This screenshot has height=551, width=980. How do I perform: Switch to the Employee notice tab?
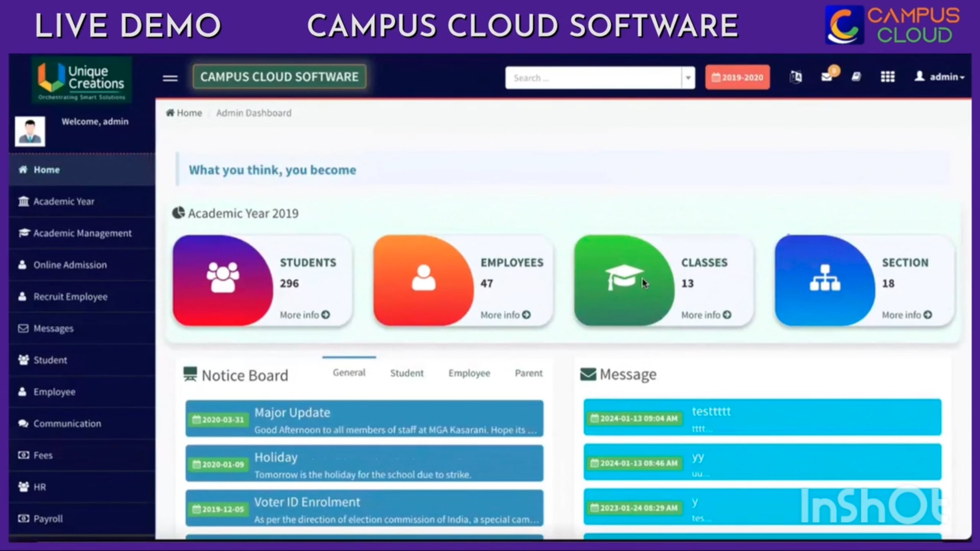[x=469, y=373]
